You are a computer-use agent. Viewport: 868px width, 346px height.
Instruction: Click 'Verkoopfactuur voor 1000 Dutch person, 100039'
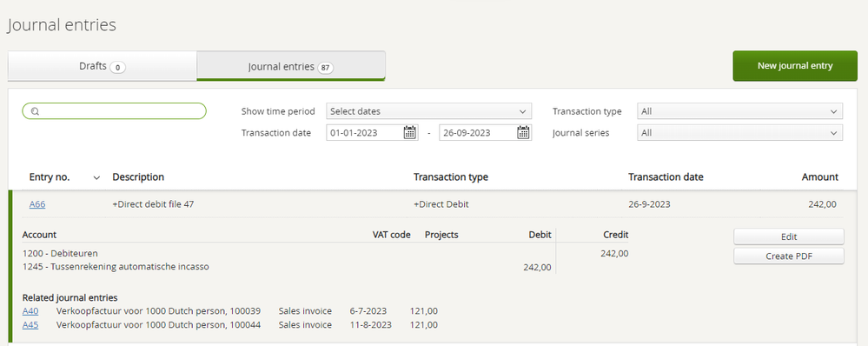click(158, 311)
